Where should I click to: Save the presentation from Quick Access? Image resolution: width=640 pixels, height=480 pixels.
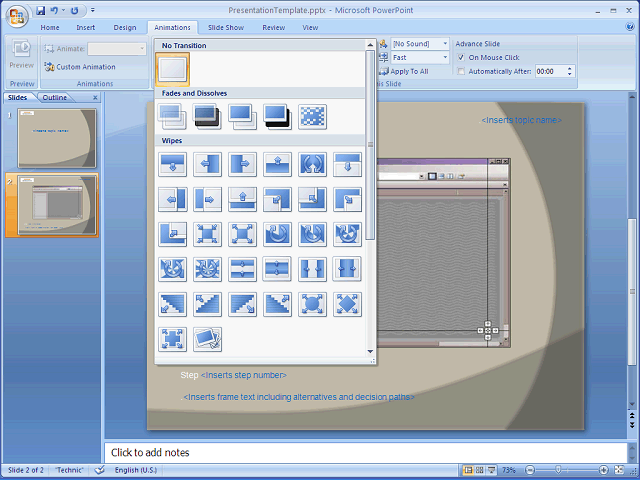pyautogui.click(x=40, y=10)
